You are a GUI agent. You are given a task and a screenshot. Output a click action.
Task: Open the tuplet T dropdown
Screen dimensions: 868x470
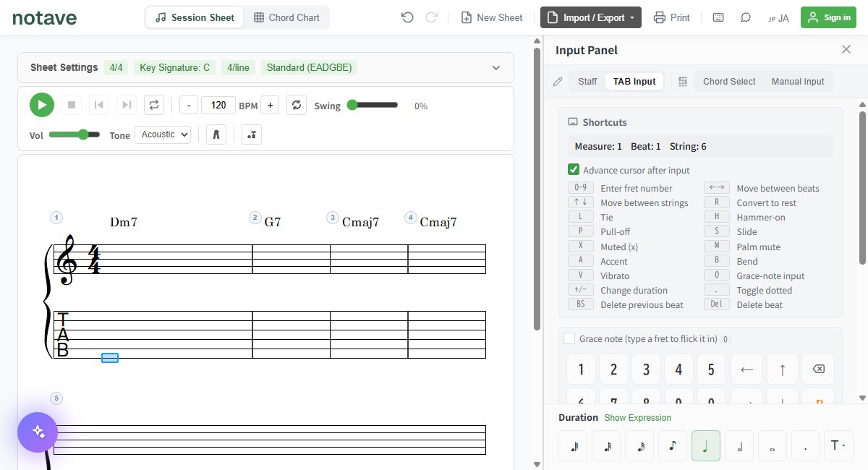tap(839, 445)
